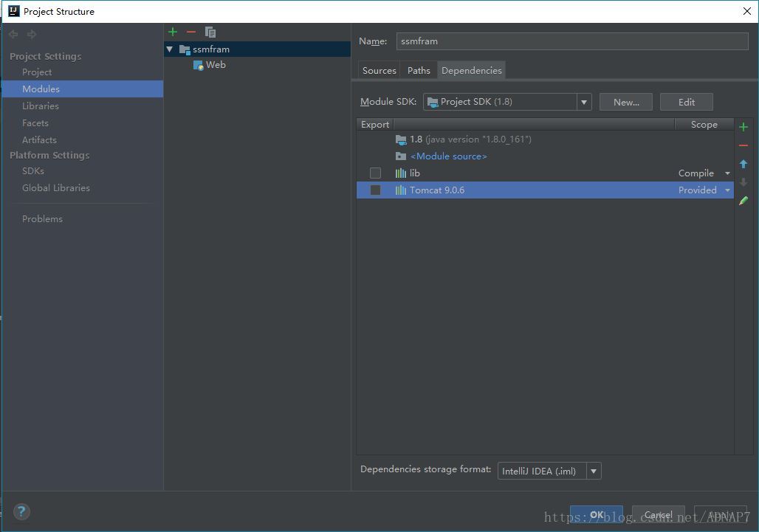This screenshot has height=532, width=759.
Task: Open Global Libraries settings
Action: pos(55,188)
